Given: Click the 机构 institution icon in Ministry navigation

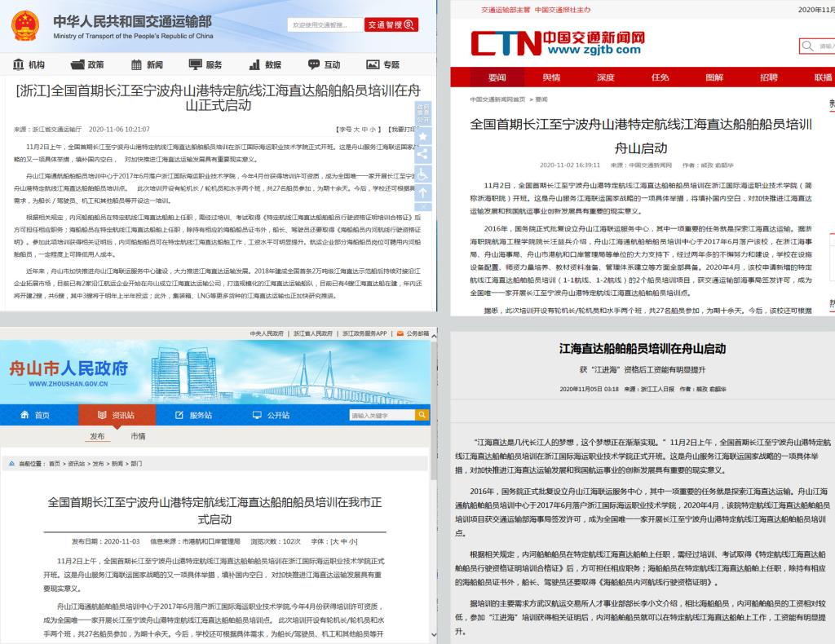Looking at the screenshot, I should point(19,64).
